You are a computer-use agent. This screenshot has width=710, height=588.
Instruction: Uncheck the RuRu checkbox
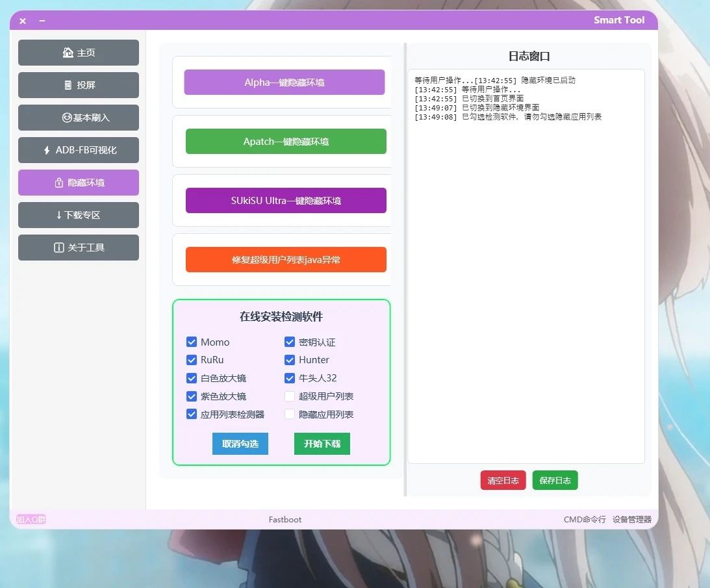pos(192,360)
